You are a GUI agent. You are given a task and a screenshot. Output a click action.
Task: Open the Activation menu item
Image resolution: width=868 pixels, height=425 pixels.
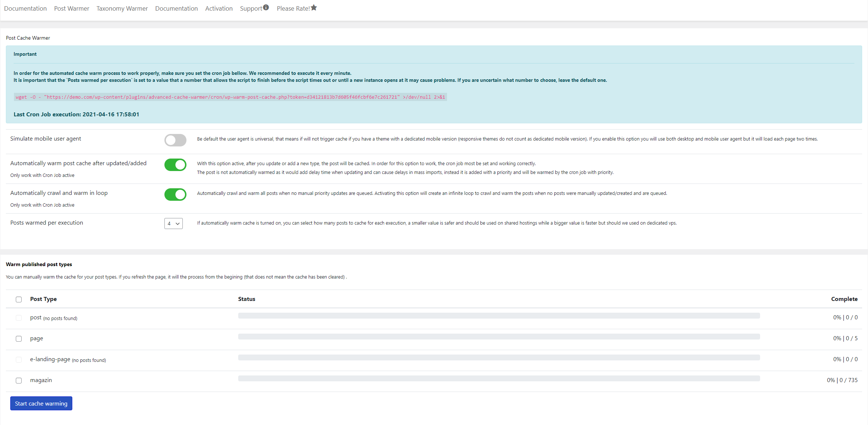tap(219, 8)
